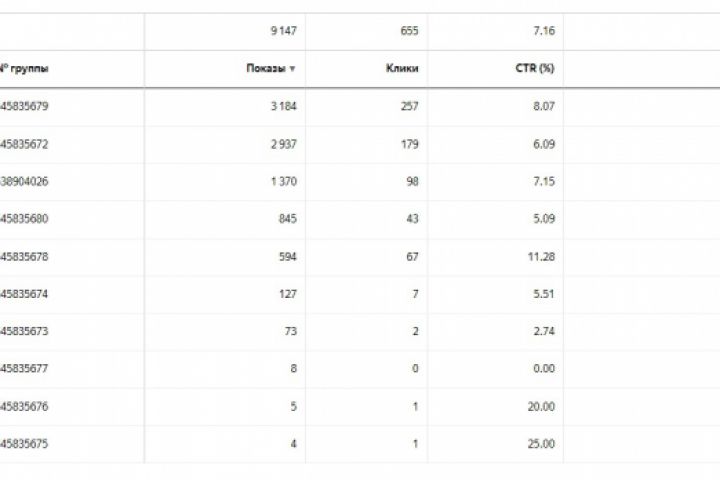Sort table by the Клики column header

pos(402,69)
